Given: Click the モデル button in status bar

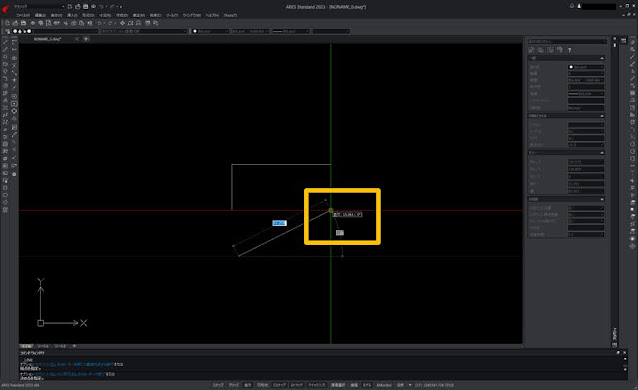Looking at the screenshot, I should [x=367, y=385].
